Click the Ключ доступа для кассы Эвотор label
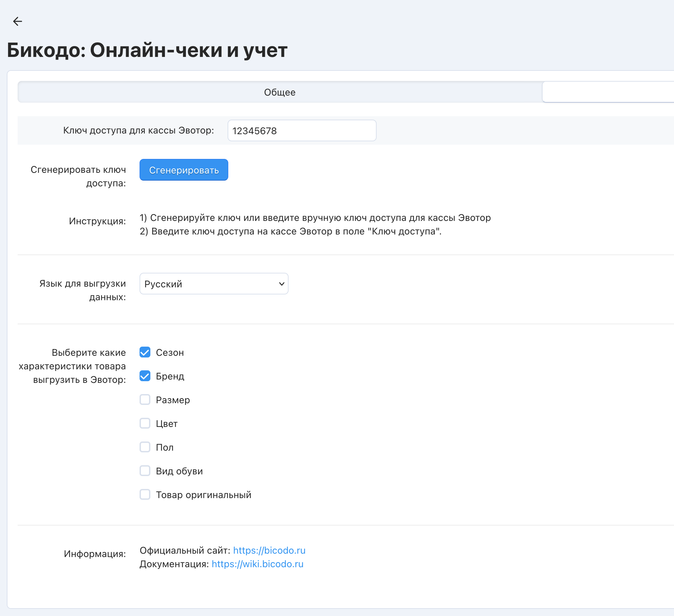The height and width of the screenshot is (616, 674). pyautogui.click(x=139, y=130)
